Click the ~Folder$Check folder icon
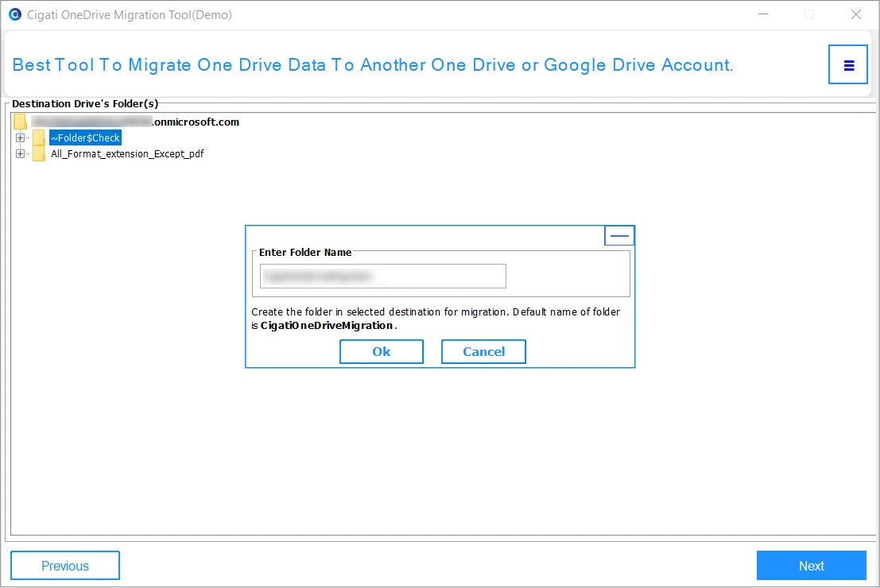Viewport: 880px width, 588px height. point(38,138)
